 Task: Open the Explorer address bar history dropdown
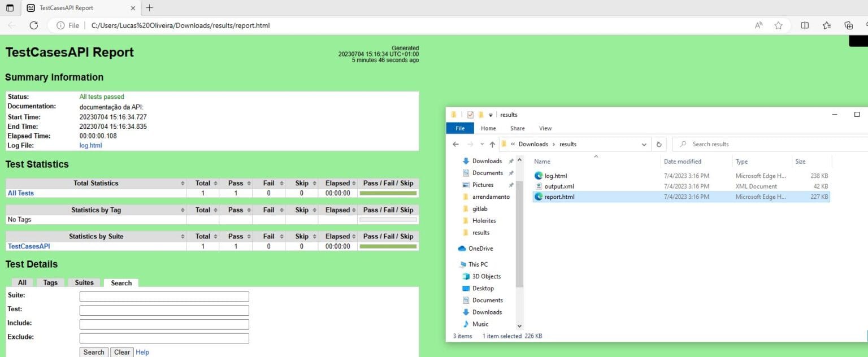[643, 144]
